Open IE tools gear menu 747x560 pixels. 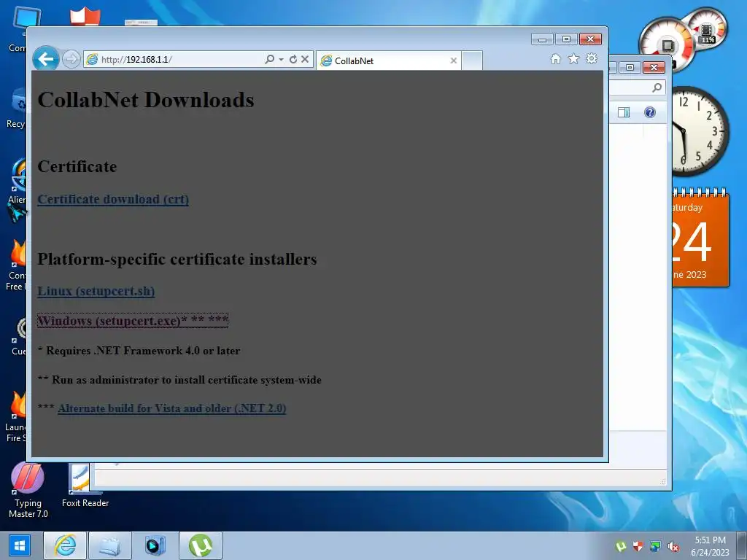click(x=591, y=58)
